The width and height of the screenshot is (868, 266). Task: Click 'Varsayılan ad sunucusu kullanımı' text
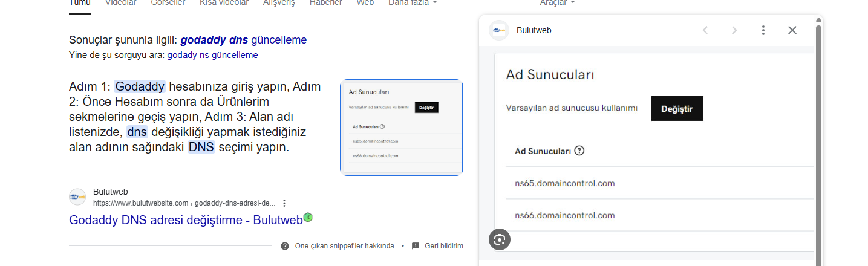(572, 108)
